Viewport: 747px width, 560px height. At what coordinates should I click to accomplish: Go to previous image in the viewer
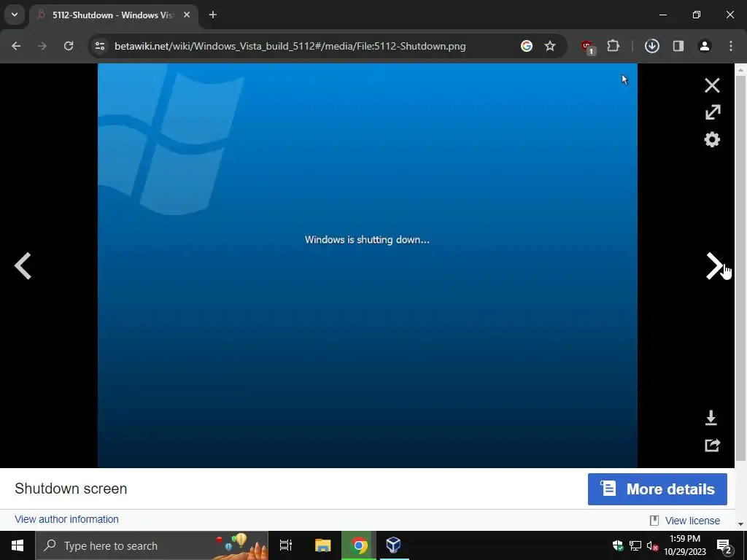point(23,265)
